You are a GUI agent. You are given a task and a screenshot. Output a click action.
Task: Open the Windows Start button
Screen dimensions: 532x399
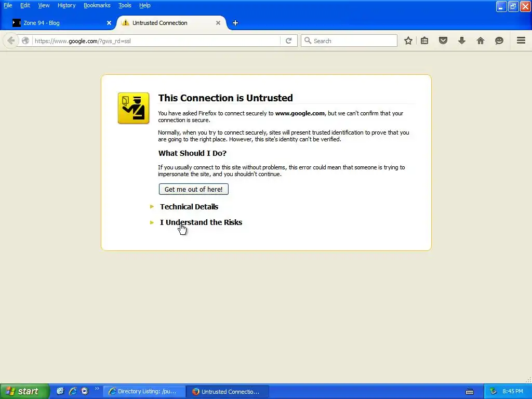(24, 391)
